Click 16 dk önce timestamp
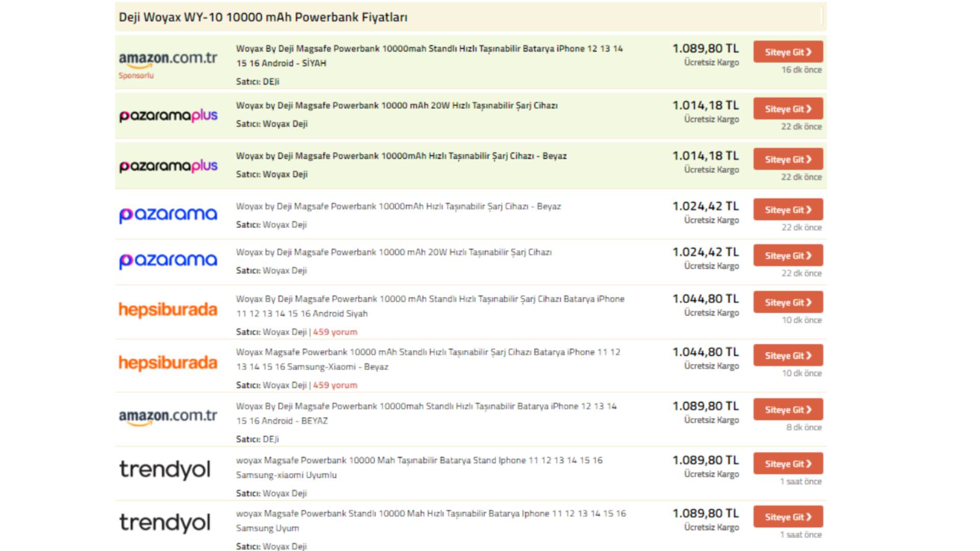Screen dimensions: 980x551 pos(801,70)
